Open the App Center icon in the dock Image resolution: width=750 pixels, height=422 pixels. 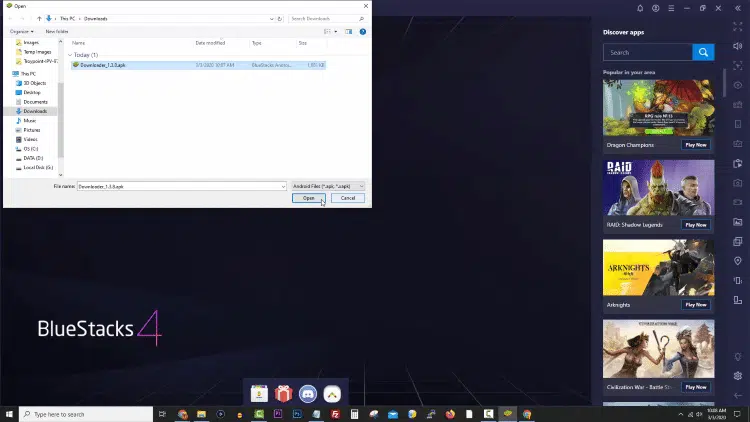(x=259, y=394)
